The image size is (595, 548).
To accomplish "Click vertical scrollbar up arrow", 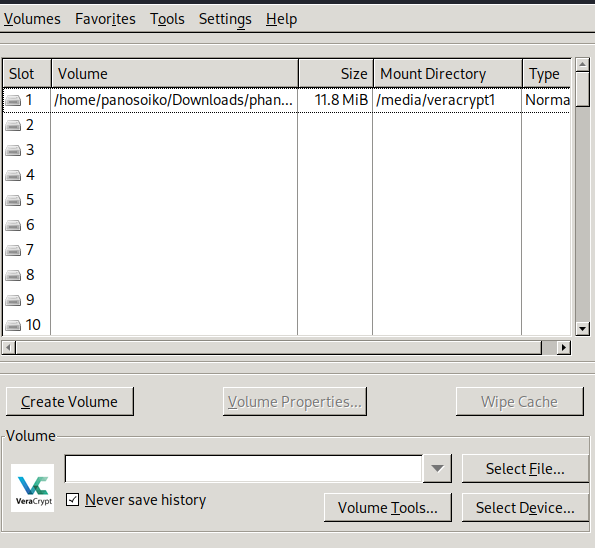I will (x=582, y=65).
